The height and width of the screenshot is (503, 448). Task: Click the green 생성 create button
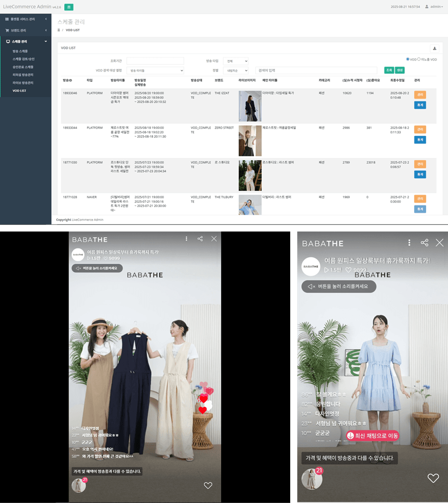click(x=399, y=70)
